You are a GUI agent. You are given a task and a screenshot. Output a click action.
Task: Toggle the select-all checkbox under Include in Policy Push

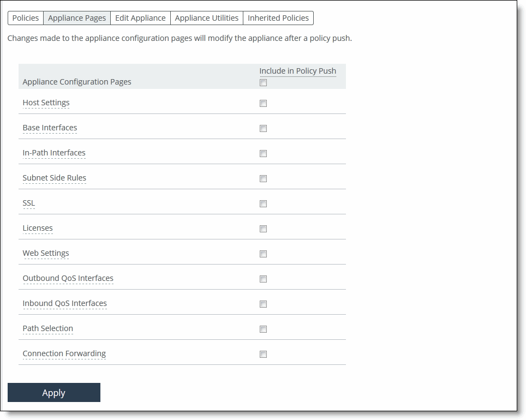263,82
